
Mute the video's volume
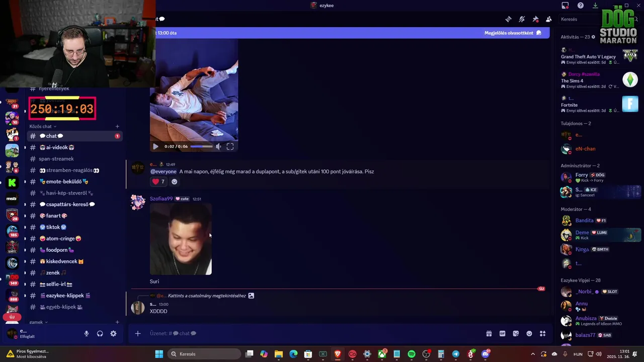[218, 146]
